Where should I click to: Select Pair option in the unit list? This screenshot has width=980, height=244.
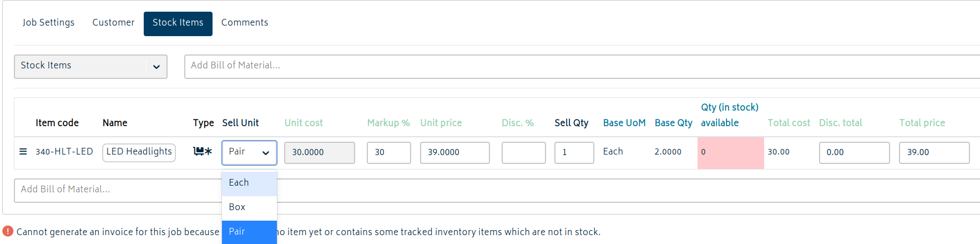coord(249,232)
